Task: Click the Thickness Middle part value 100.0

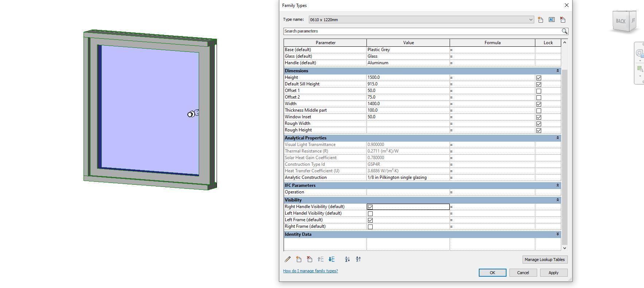Action: 408,110
